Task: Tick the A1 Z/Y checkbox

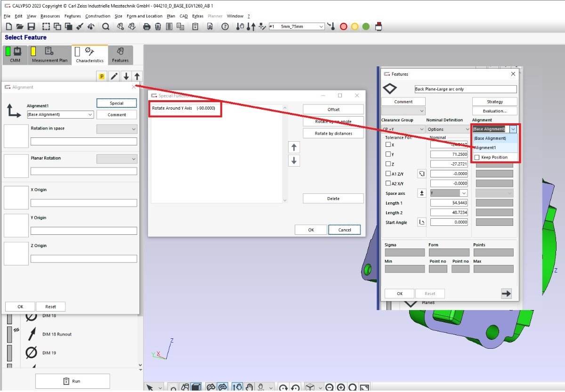Action: pos(388,174)
